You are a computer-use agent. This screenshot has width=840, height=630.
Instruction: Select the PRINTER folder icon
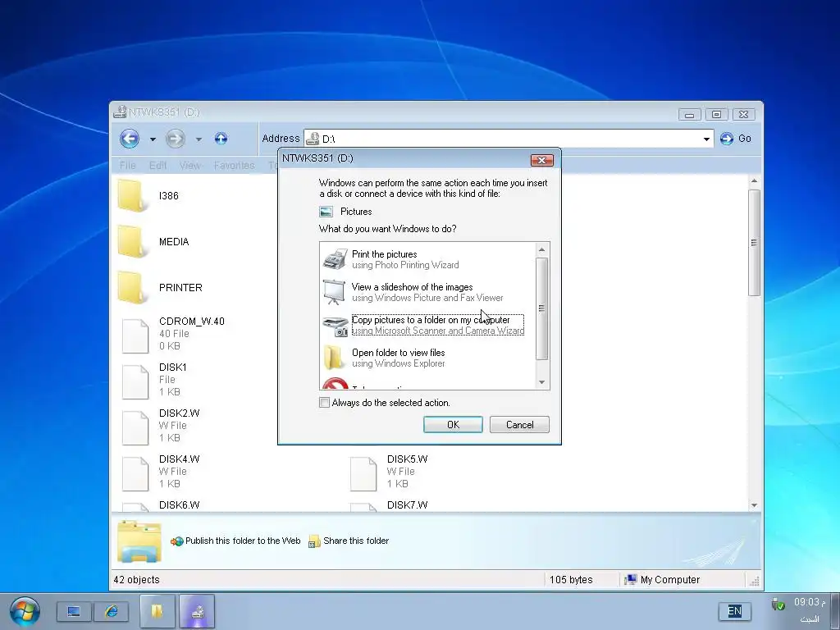pyautogui.click(x=132, y=288)
